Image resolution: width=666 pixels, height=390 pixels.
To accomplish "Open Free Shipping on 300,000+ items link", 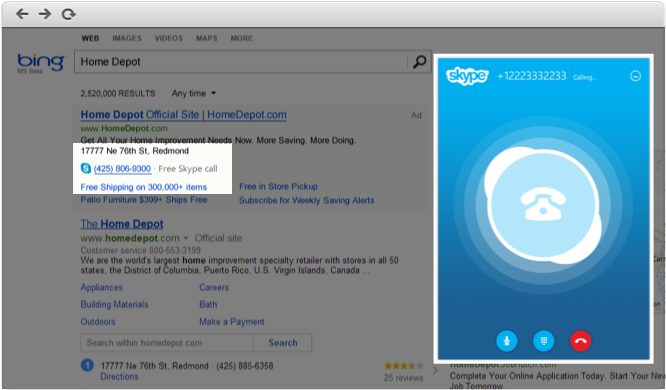I will point(144,187).
